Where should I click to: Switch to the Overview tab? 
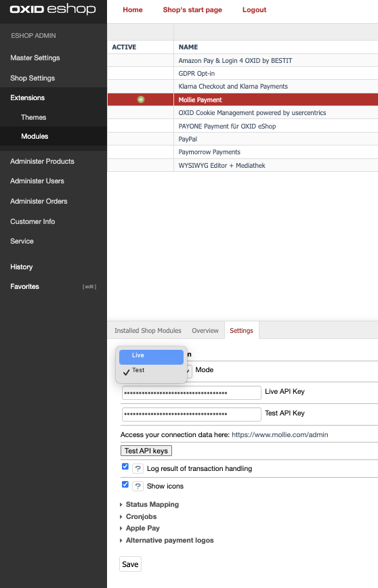coord(205,330)
